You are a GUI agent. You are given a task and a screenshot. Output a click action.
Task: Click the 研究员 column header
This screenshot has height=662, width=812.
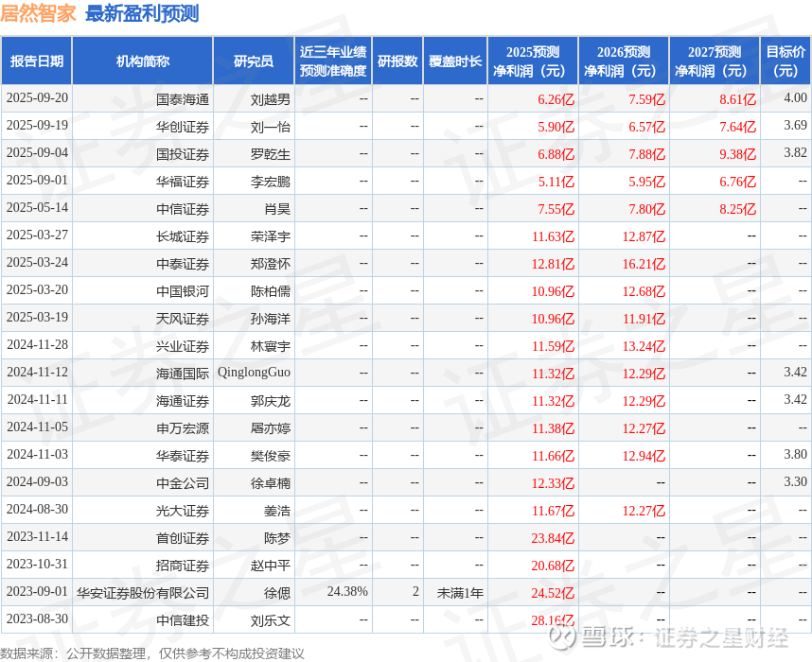coord(254,61)
